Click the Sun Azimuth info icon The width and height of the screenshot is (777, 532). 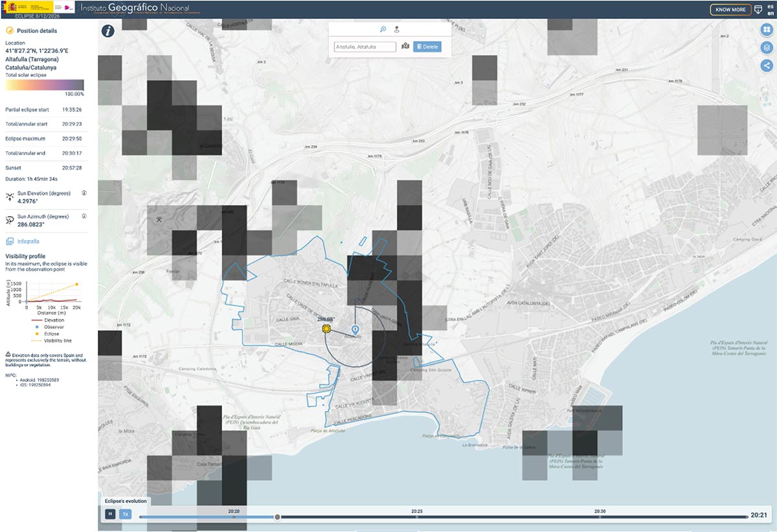[x=84, y=216]
